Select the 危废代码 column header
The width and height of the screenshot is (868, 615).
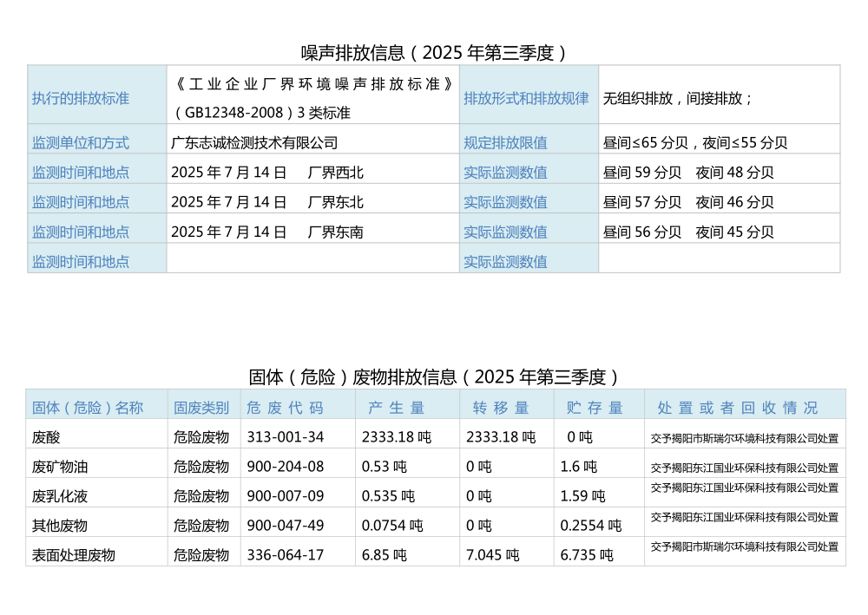point(285,407)
